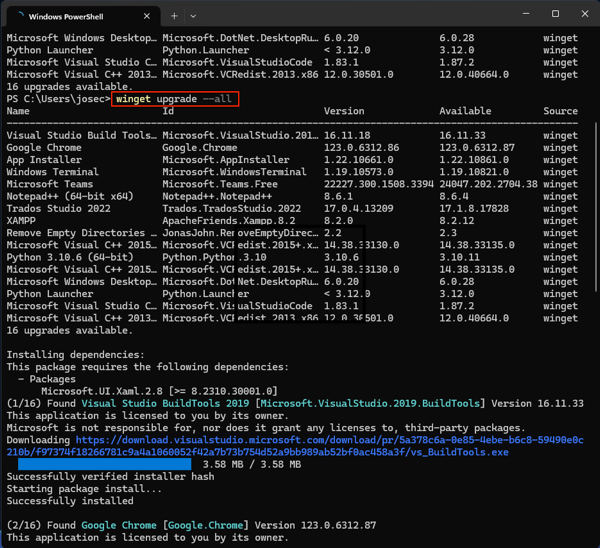Click 'Notepad++ (64-bit x64)' row name
The height and width of the screenshot is (548, 600).
(x=70, y=196)
